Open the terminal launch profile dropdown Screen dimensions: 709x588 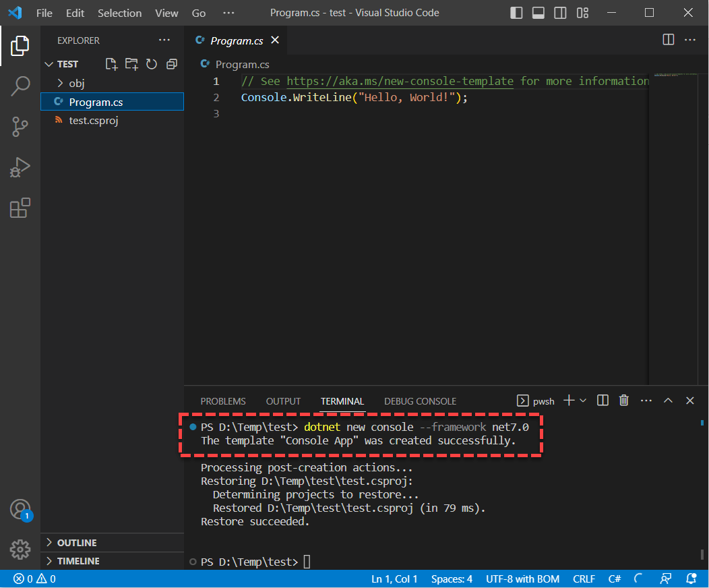point(583,401)
